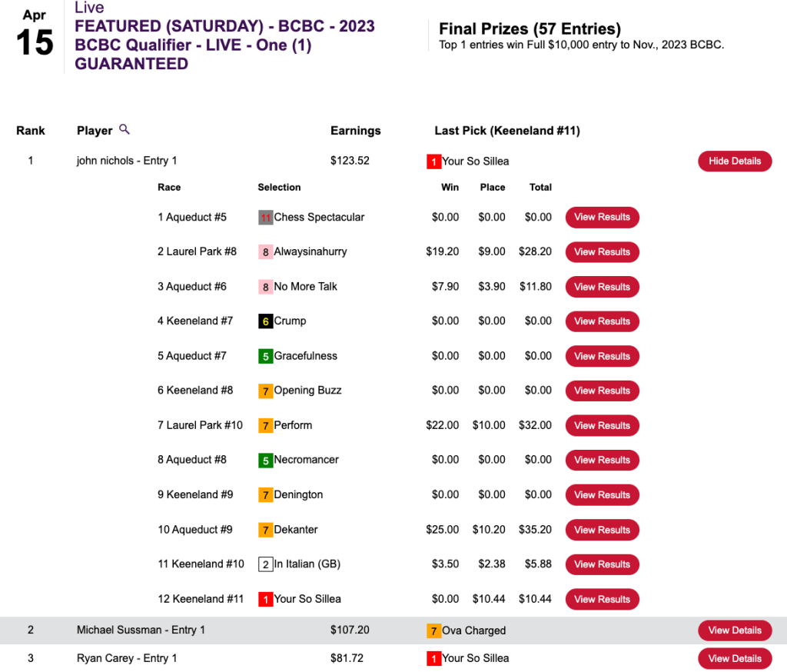The width and height of the screenshot is (787, 672).
Task: Select the Michael Sussman - Entry 1 row name
Action: click(141, 630)
